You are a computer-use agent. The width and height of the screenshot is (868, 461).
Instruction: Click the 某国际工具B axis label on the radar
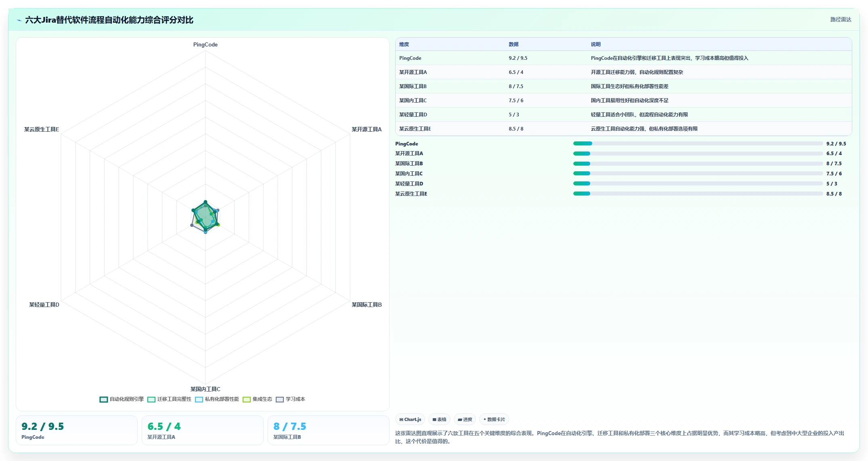coord(367,305)
